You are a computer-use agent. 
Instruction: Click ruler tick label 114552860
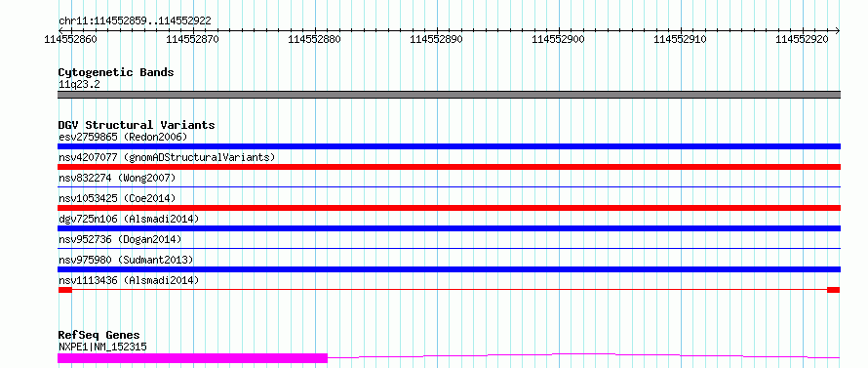pyautogui.click(x=71, y=39)
